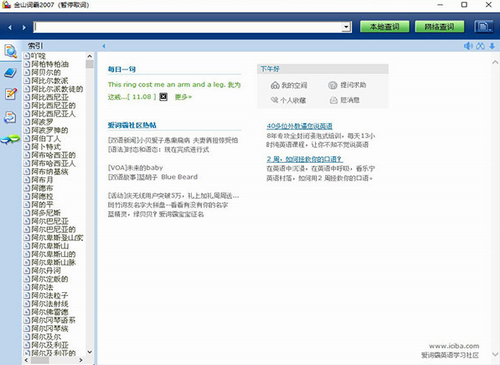Select the list entry 阿布月

coord(42,180)
